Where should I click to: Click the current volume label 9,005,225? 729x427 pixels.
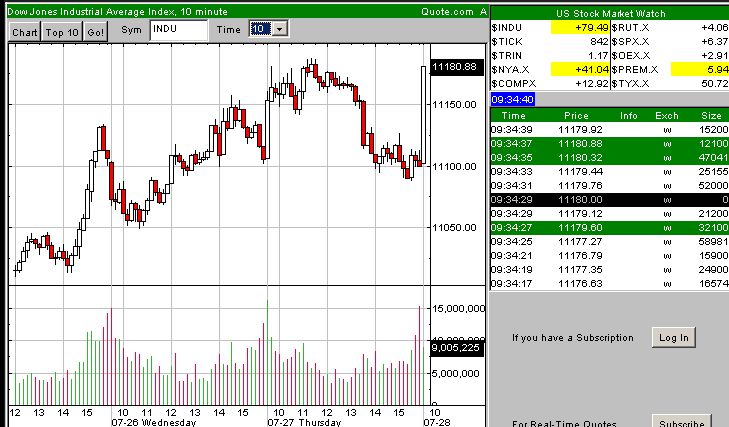tap(457, 348)
